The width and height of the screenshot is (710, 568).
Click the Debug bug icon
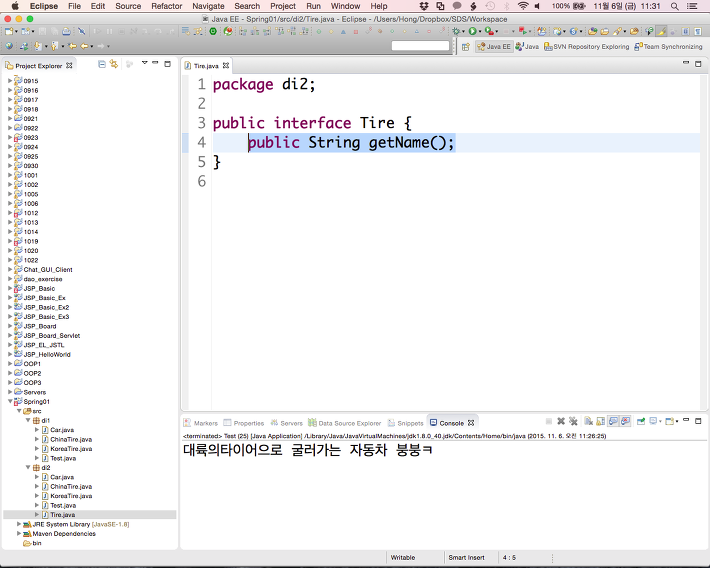[x=456, y=31]
